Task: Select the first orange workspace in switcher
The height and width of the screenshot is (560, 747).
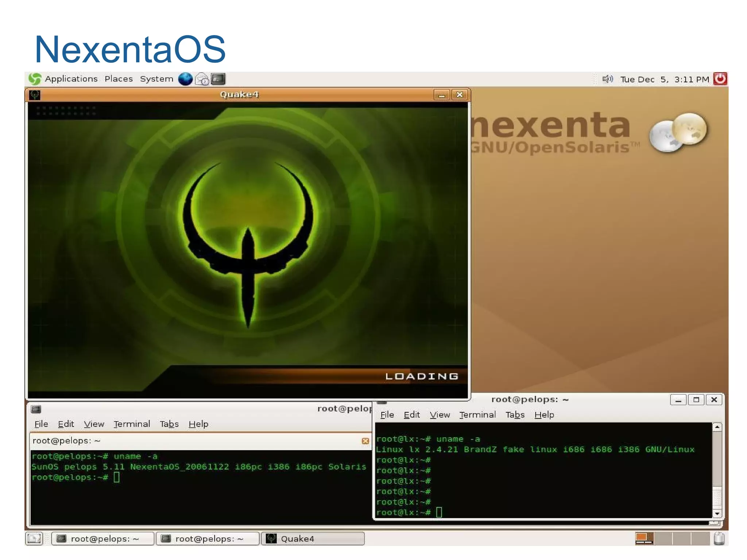Action: (644, 538)
